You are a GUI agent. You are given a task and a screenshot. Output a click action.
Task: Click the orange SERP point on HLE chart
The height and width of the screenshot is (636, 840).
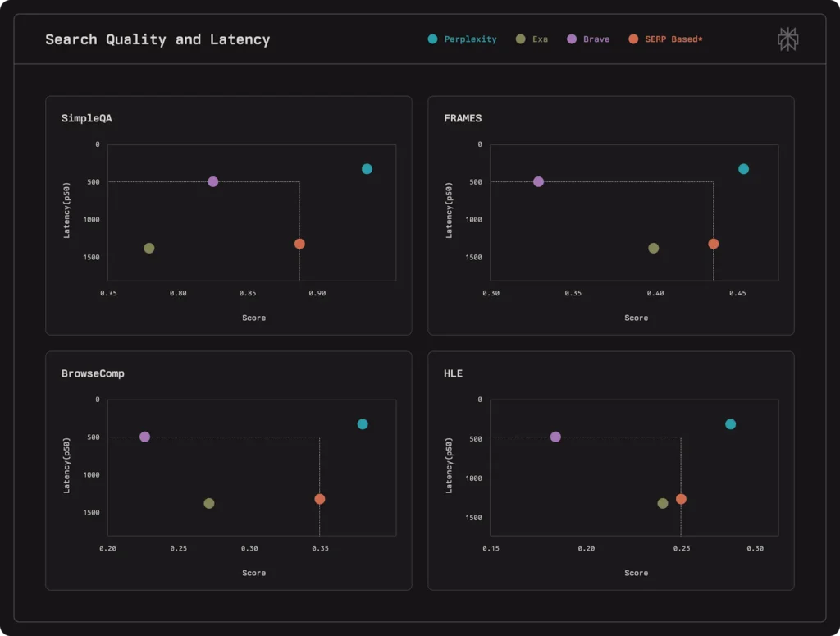[681, 498]
